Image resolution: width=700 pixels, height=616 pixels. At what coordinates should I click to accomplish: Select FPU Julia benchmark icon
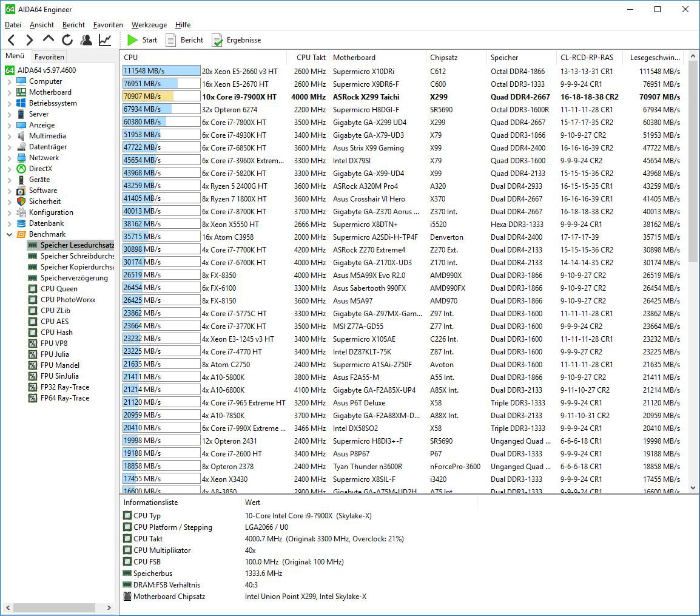point(33,354)
